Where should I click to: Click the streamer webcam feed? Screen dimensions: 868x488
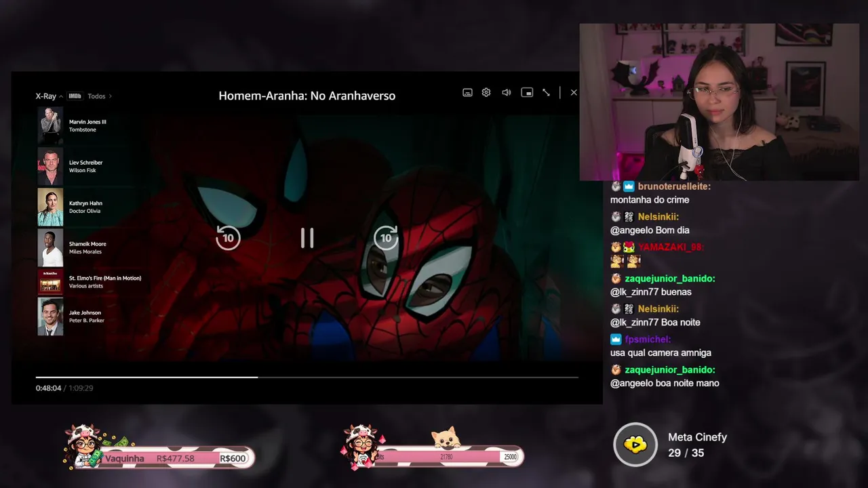pyautogui.click(x=719, y=102)
